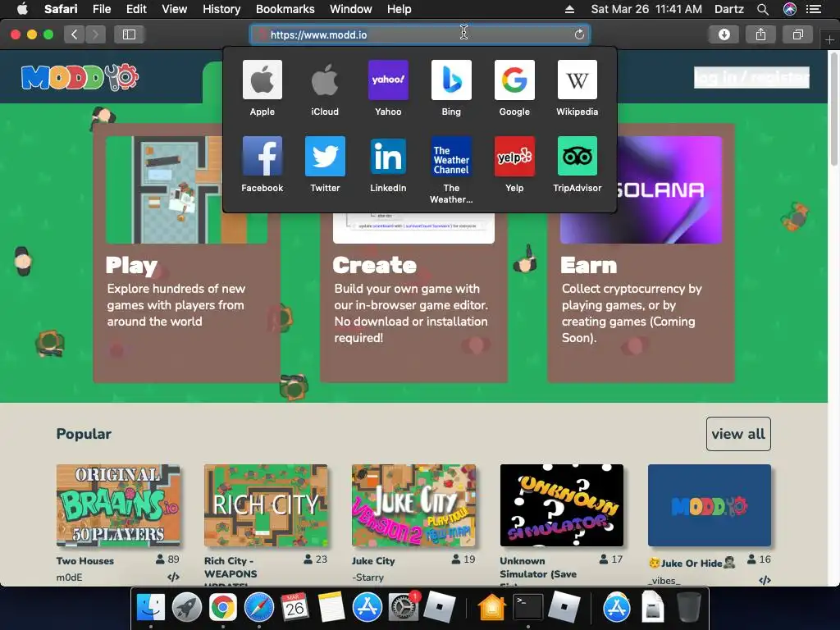Open the Unknown Simulator thumbnail
The height and width of the screenshot is (630, 840).
pos(561,505)
